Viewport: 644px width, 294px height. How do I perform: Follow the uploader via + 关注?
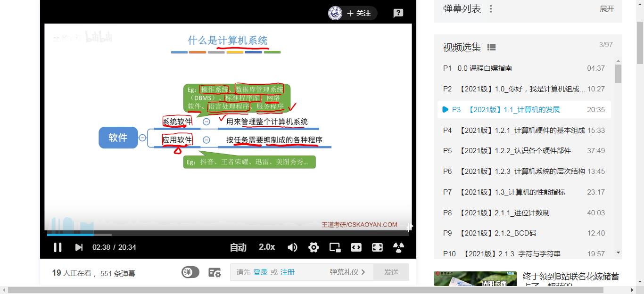coord(359,13)
